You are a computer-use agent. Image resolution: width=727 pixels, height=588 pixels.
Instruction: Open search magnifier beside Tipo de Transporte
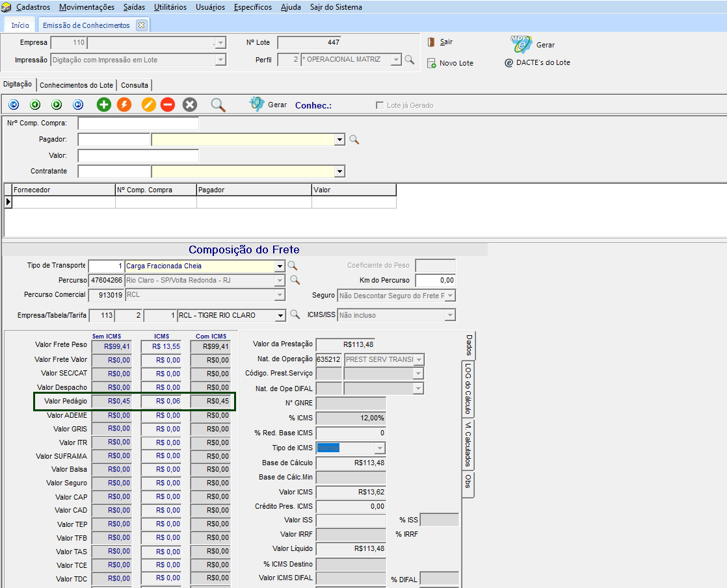pos(293,266)
